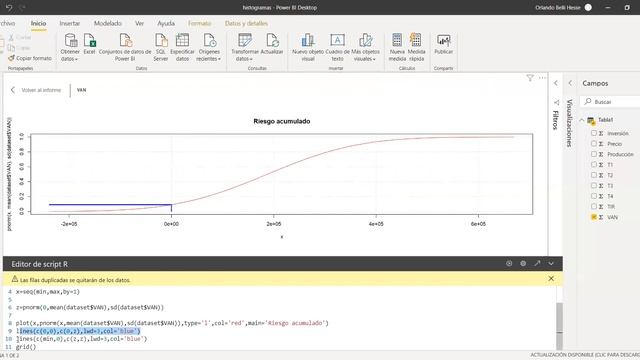640x360 pixels.
Task: Open R script editor settings gear
Action: pyautogui.click(x=523, y=264)
